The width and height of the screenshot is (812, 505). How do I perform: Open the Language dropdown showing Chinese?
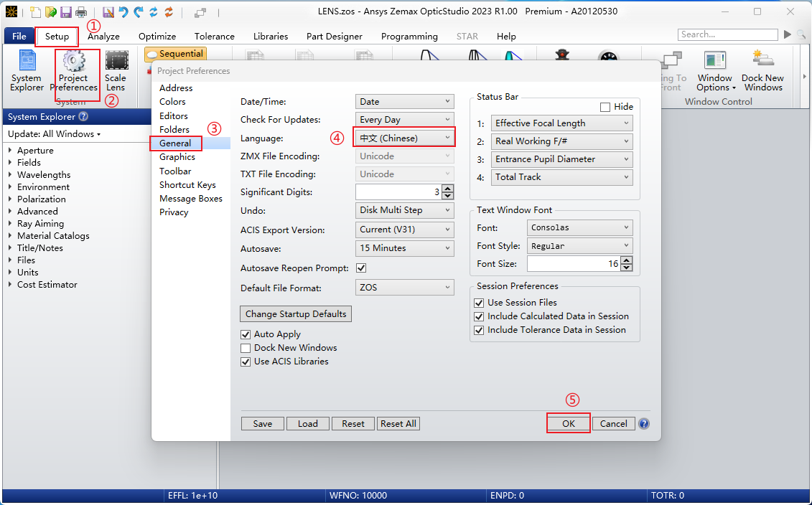coord(404,138)
